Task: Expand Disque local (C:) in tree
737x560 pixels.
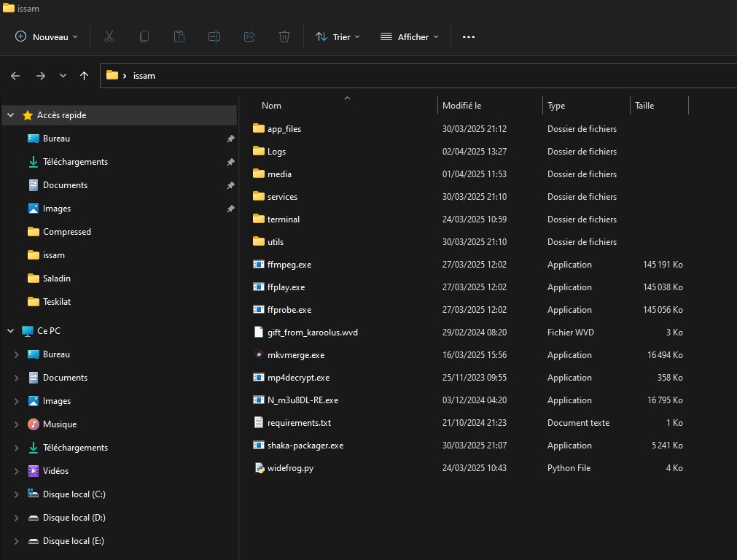Action: coord(16,494)
